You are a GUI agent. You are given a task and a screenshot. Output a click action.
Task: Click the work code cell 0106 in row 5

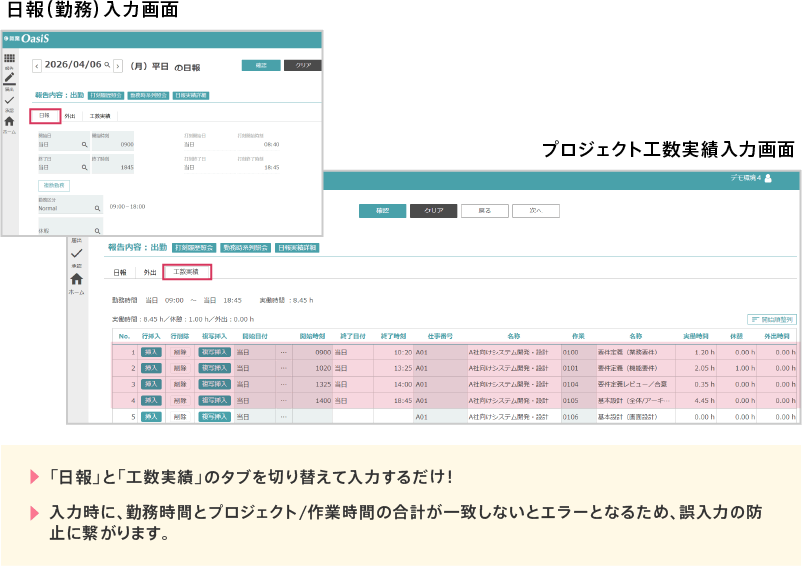point(578,417)
